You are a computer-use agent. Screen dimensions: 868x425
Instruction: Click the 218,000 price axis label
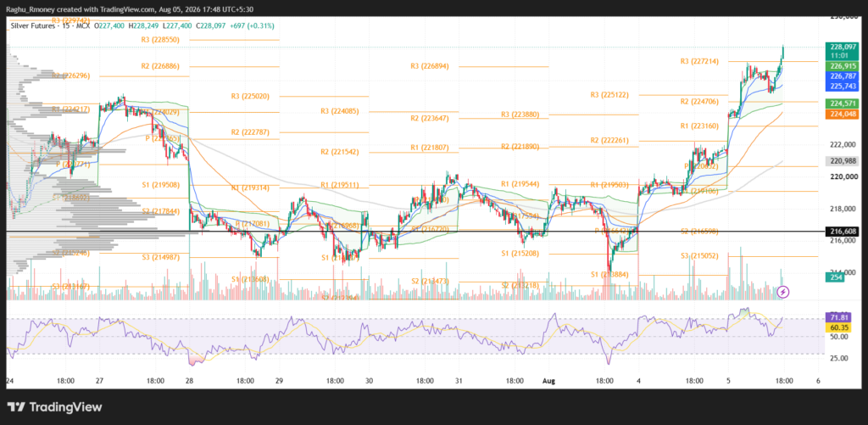coord(843,209)
